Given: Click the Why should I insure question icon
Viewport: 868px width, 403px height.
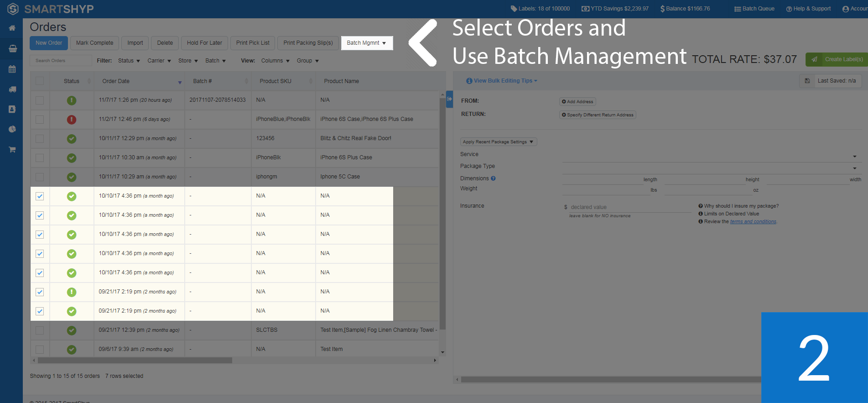Looking at the screenshot, I should (701, 206).
